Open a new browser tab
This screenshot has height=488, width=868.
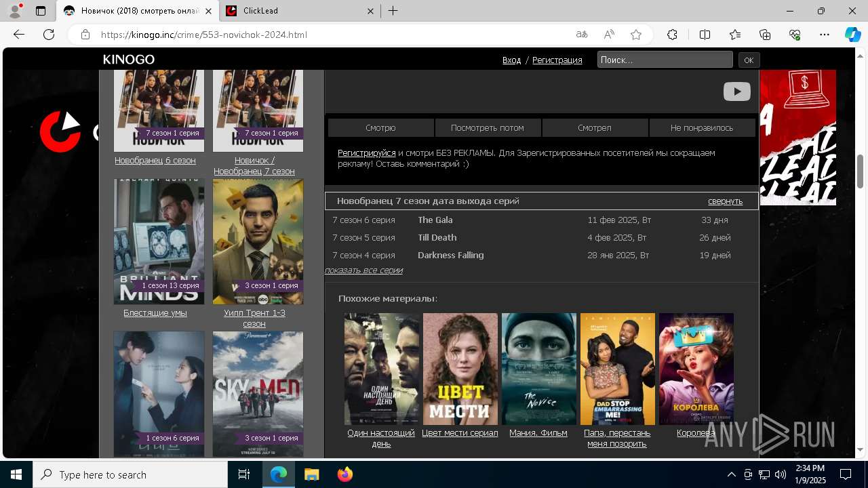tap(393, 11)
